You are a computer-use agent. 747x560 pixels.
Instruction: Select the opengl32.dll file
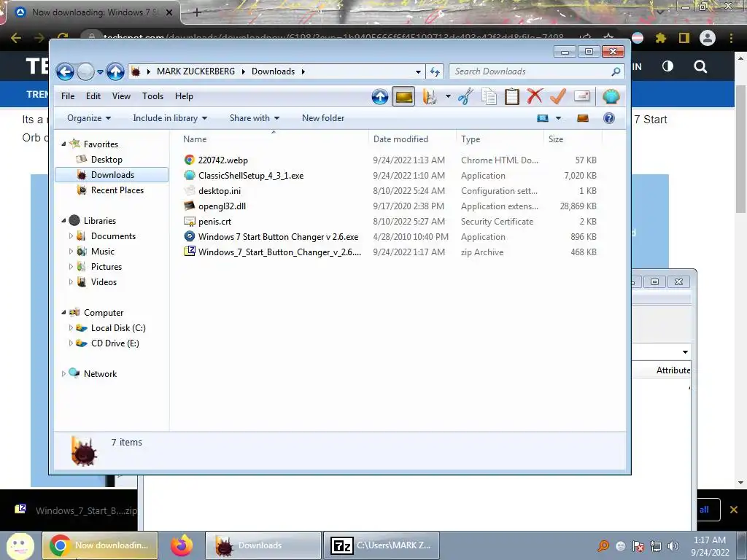222,206
